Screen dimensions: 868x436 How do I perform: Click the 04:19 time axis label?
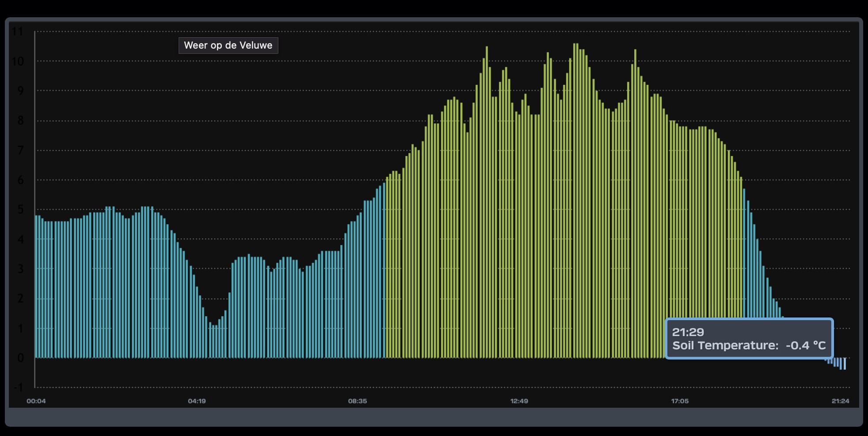[x=197, y=401]
